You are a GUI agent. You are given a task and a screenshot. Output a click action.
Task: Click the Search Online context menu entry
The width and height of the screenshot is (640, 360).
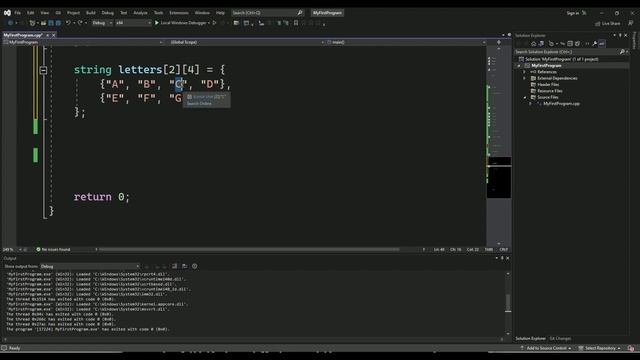[199, 104]
